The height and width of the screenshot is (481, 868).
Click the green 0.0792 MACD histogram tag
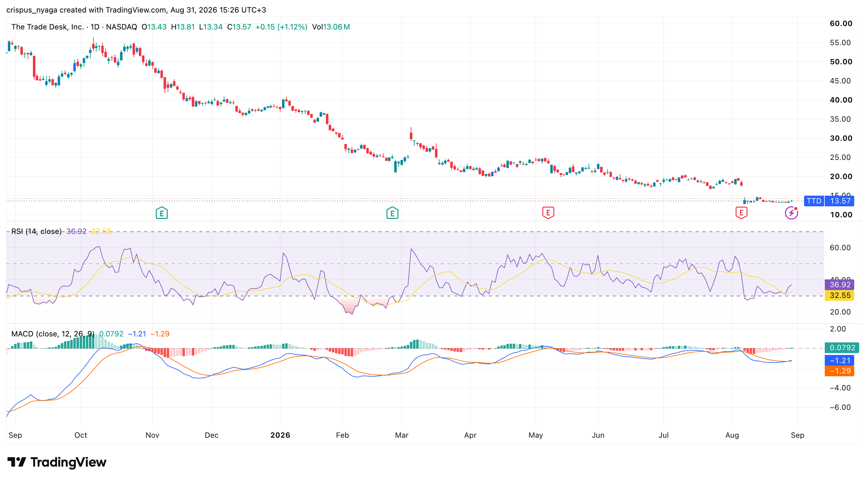point(842,348)
